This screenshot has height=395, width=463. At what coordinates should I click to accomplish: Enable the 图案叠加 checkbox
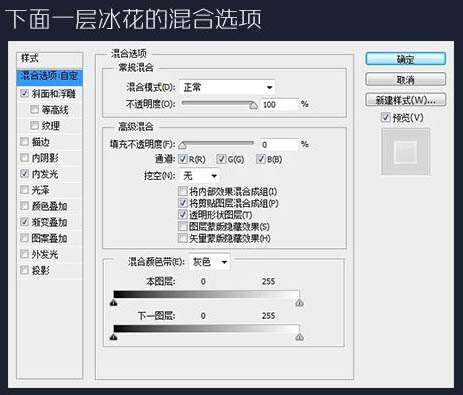(x=24, y=238)
